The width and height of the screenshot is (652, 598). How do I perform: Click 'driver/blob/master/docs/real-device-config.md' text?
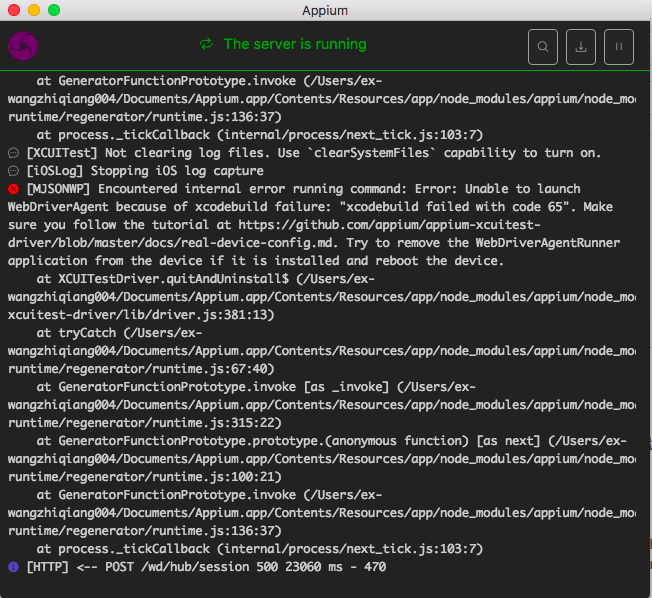pos(171,243)
